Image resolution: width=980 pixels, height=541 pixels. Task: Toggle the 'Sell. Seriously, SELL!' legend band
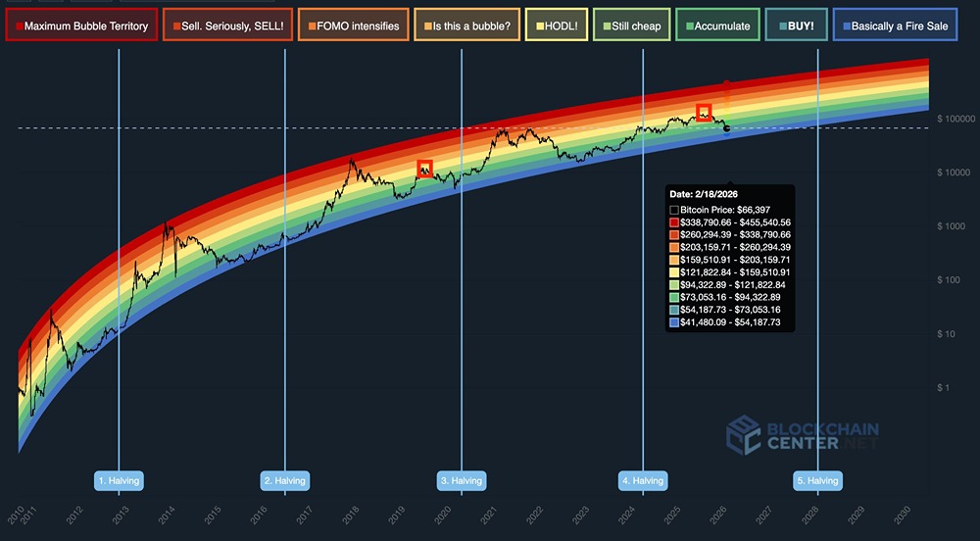(x=227, y=25)
